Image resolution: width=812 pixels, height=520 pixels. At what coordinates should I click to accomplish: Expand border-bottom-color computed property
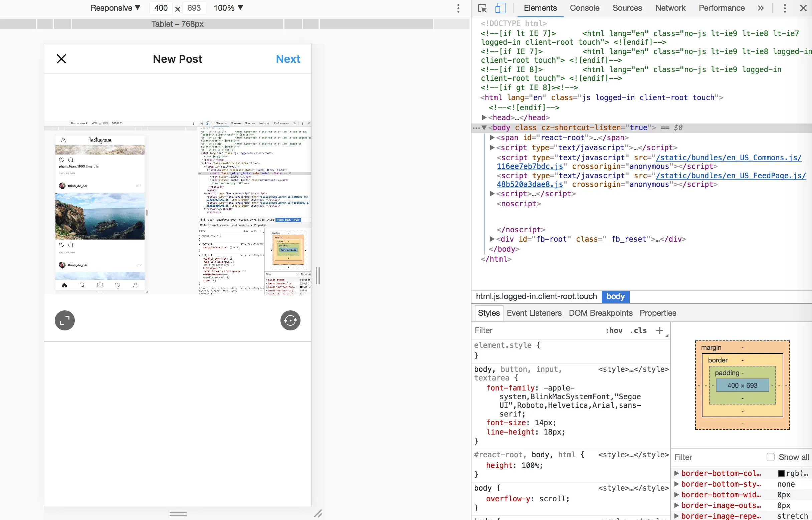676,473
